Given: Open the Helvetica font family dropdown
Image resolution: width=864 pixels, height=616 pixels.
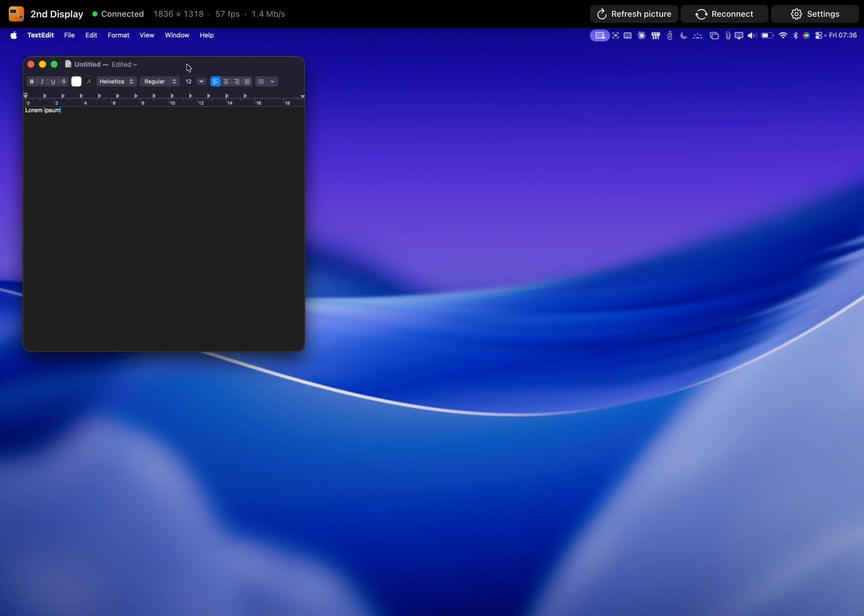Looking at the screenshot, I should (x=116, y=82).
